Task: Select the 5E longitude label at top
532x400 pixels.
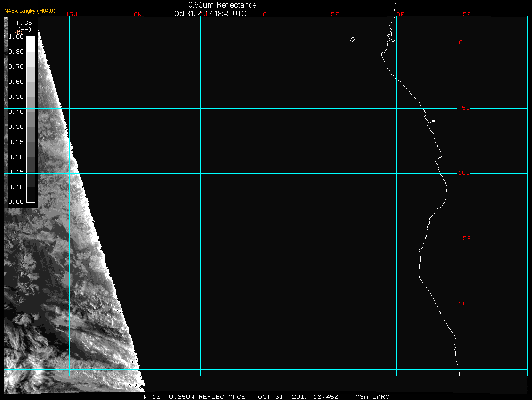Action: tap(335, 14)
